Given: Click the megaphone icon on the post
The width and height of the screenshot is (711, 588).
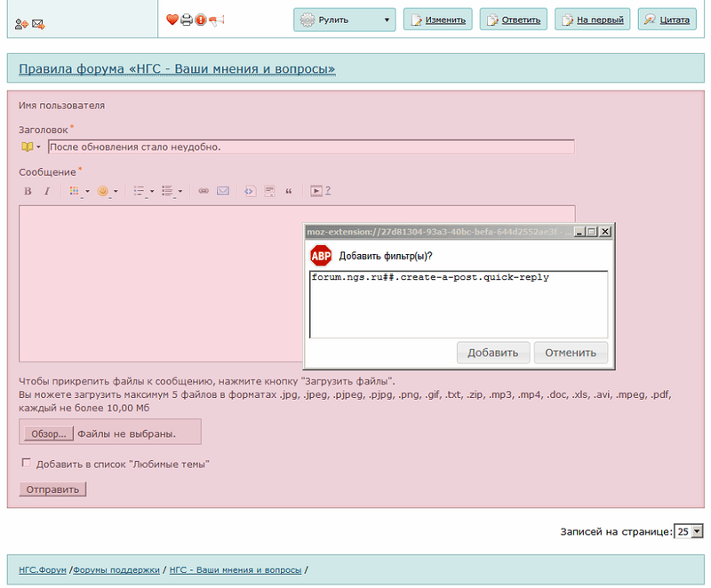Looking at the screenshot, I should tap(216, 20).
